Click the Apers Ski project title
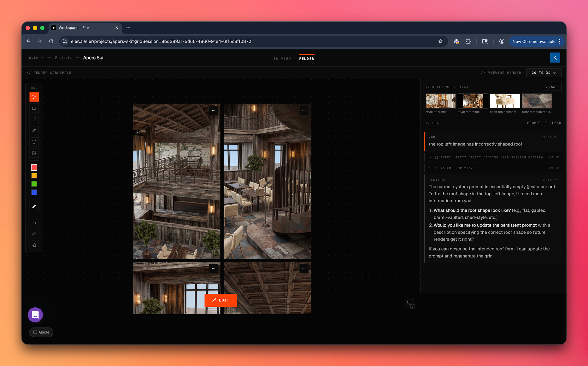 [x=93, y=58]
